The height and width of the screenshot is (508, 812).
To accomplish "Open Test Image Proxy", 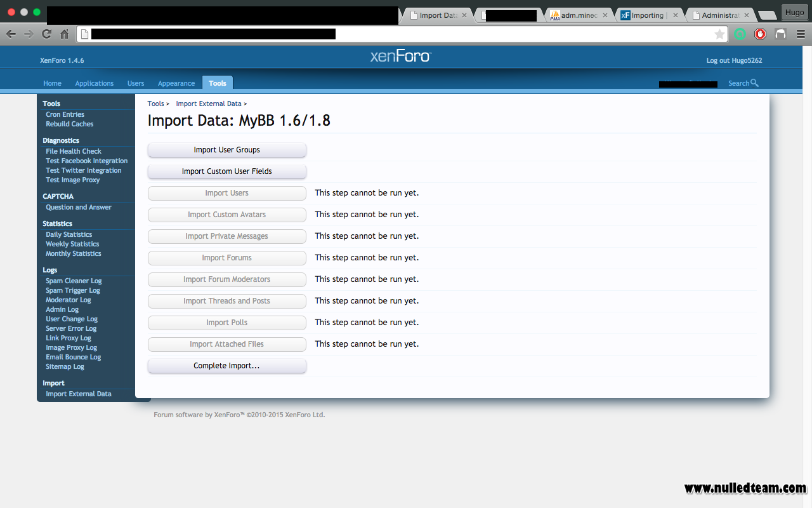I will coord(72,180).
